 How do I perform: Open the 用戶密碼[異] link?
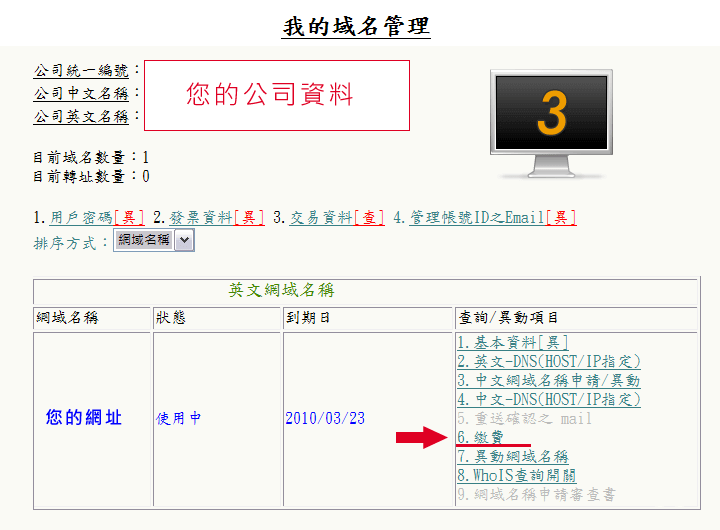click(97, 218)
